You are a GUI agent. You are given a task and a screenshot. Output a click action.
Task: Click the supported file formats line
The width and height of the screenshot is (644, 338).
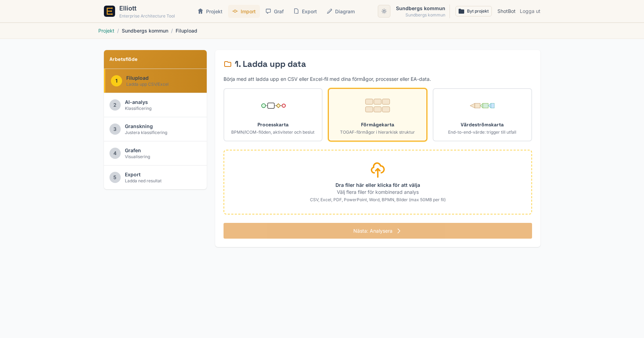tap(378, 200)
